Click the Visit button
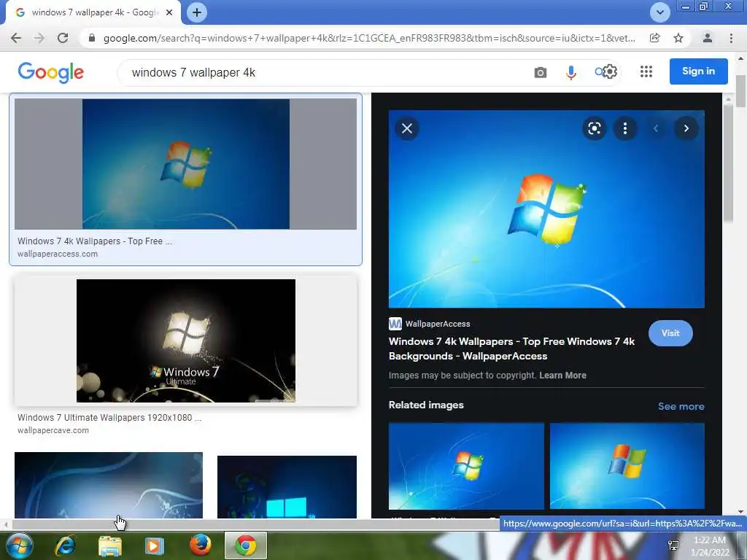Image resolution: width=747 pixels, height=560 pixels. tap(670, 333)
